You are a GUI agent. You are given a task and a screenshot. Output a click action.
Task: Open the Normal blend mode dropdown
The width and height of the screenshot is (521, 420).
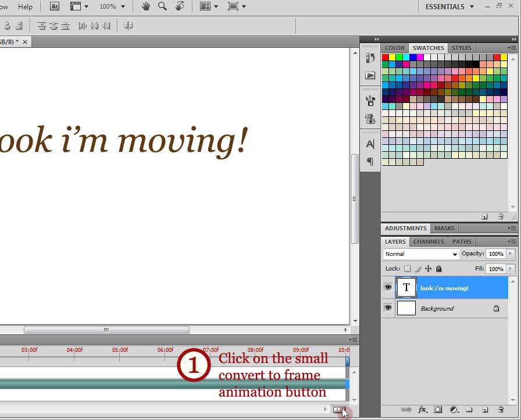pos(422,254)
